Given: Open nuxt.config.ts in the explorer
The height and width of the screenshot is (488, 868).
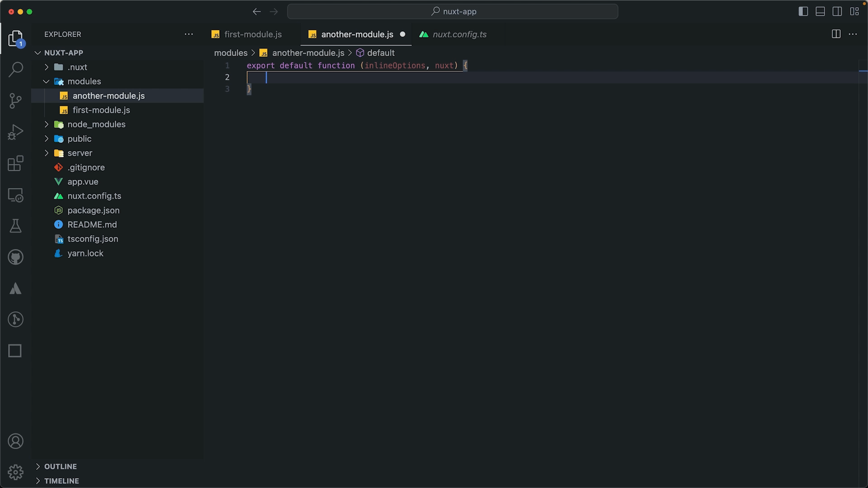Looking at the screenshot, I should [x=118, y=196].
